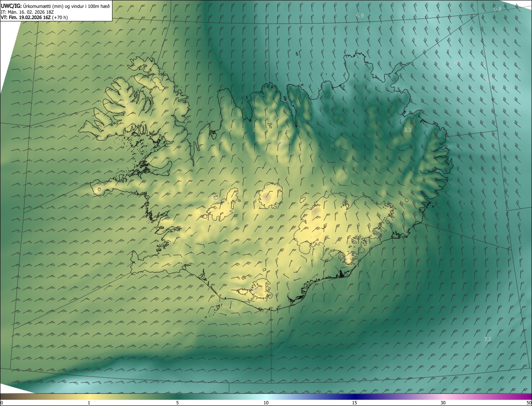Click the '7.2' value label in the southeast sea
The height and width of the screenshot is (406, 532).
tap(488, 339)
